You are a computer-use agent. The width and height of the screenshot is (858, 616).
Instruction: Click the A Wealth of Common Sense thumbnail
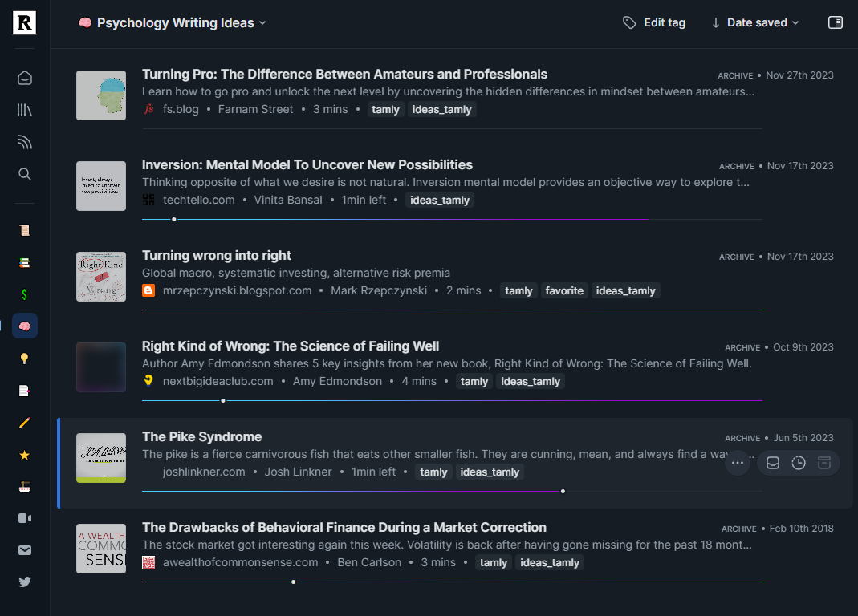point(101,549)
